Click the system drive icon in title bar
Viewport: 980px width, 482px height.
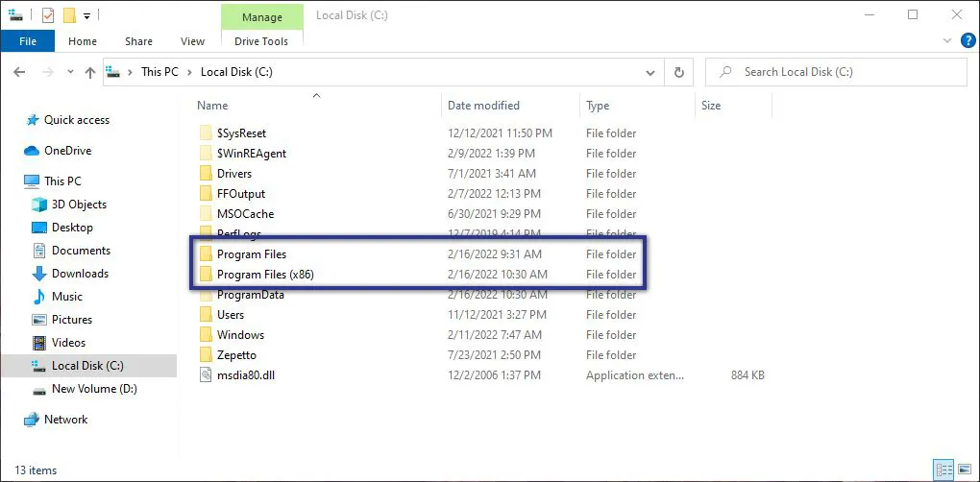pyautogui.click(x=15, y=14)
